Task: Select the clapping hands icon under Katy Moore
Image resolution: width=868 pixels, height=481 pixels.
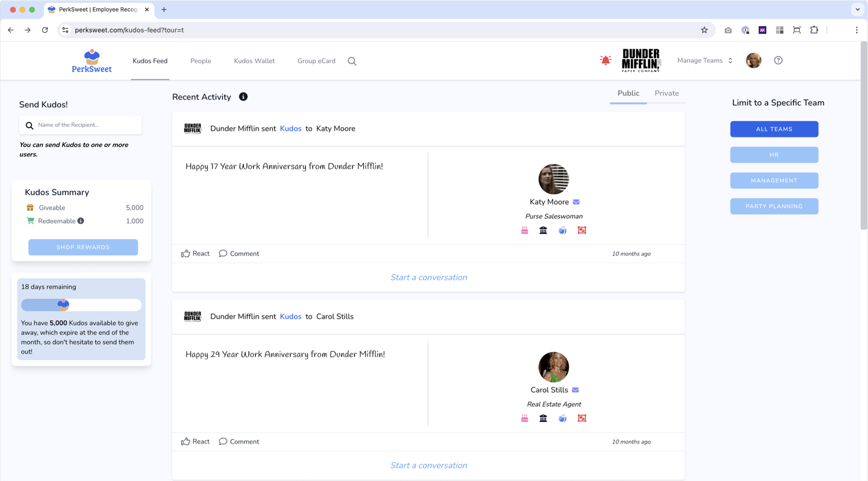Action: coord(563,230)
